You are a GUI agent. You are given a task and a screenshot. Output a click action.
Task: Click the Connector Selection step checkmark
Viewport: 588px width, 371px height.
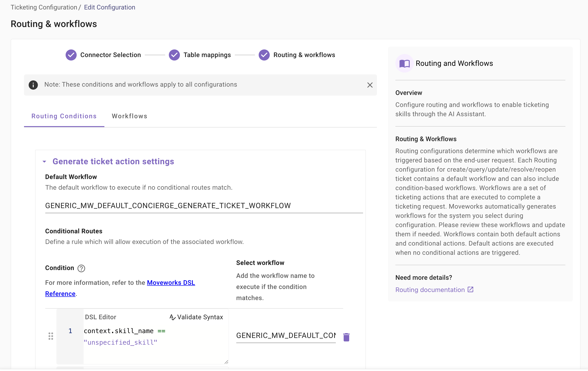(71, 55)
